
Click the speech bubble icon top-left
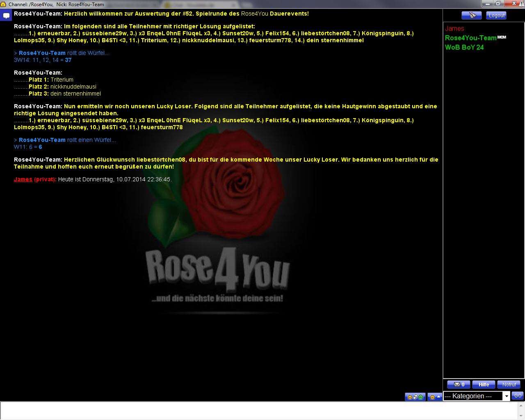(6, 16)
